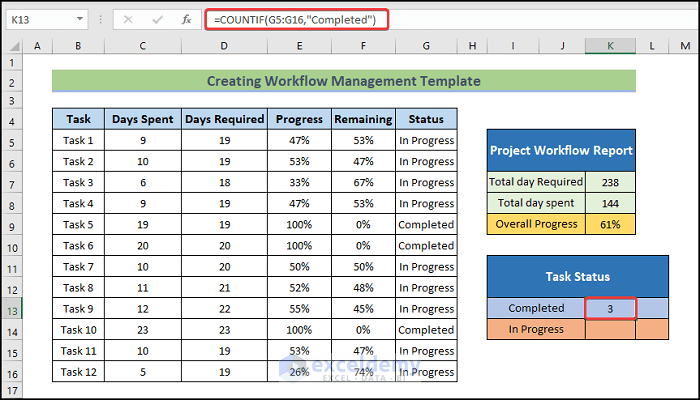Click the Name Box showing K13

(47, 20)
